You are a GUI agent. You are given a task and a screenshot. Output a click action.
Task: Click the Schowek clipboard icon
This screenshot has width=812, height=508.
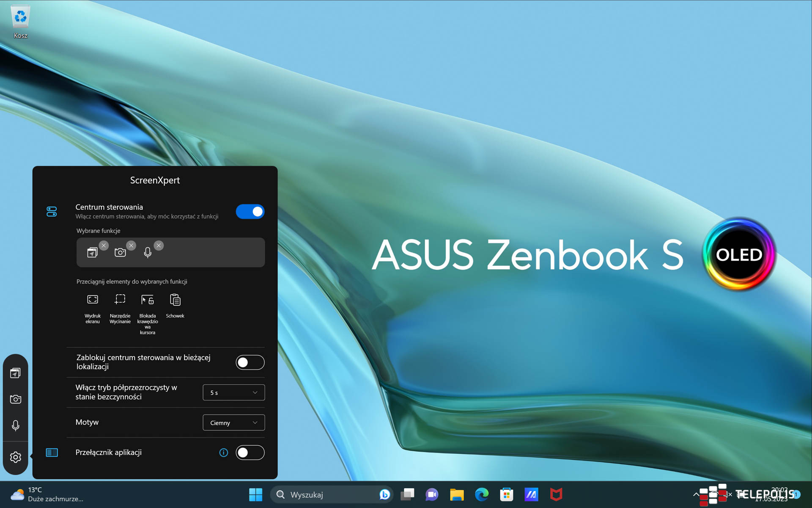[x=175, y=300]
